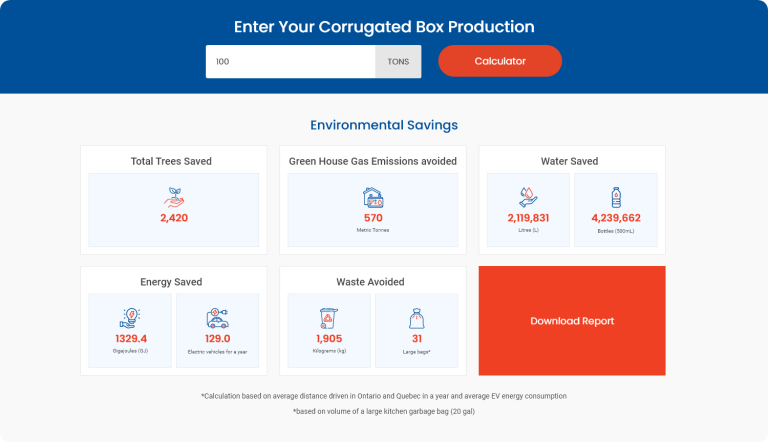Click the 1329.4 Gigajoules value
Screen dimensions: 768x442
pyautogui.click(x=130, y=338)
